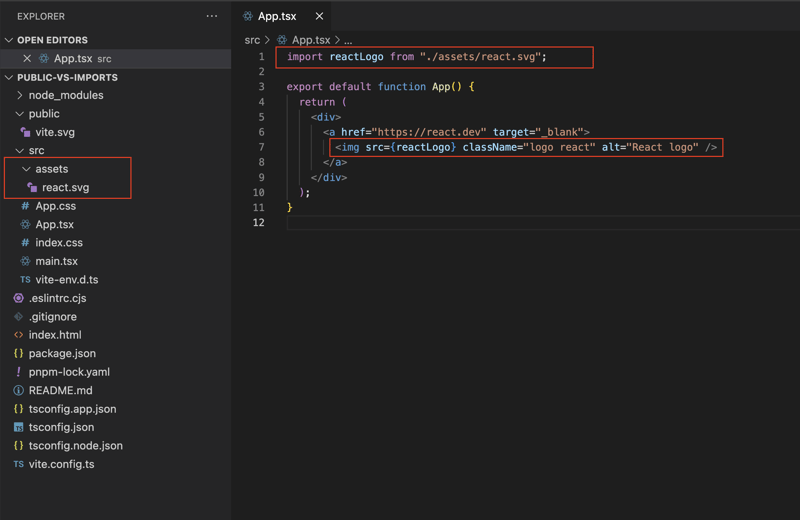Click the breadcrumb ellipsis symbol segment
Image resolution: width=800 pixels, height=520 pixels.
(348, 40)
